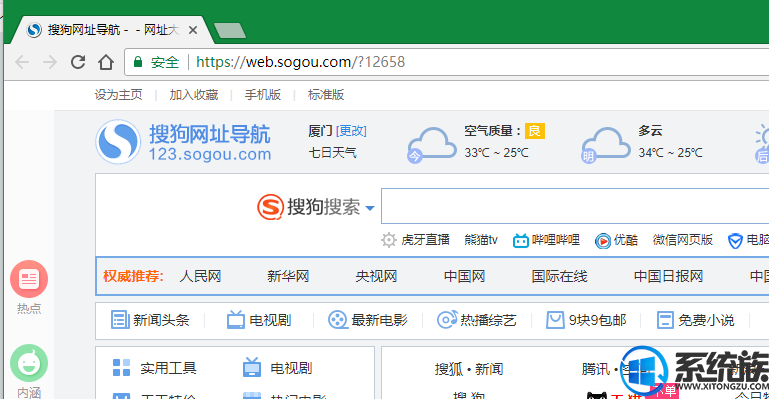Screen dimensions: 769x399
Task: Reload the page with refresh icon
Action: [77, 62]
